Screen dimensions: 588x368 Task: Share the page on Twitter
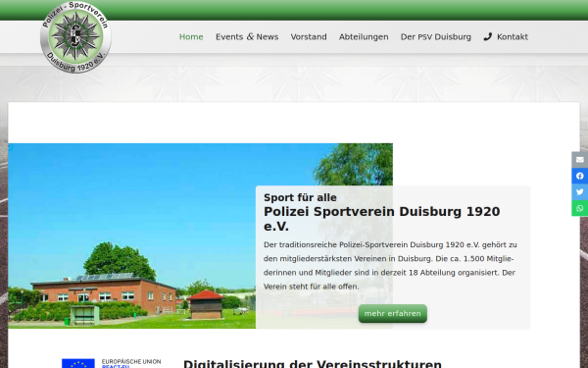click(x=580, y=192)
